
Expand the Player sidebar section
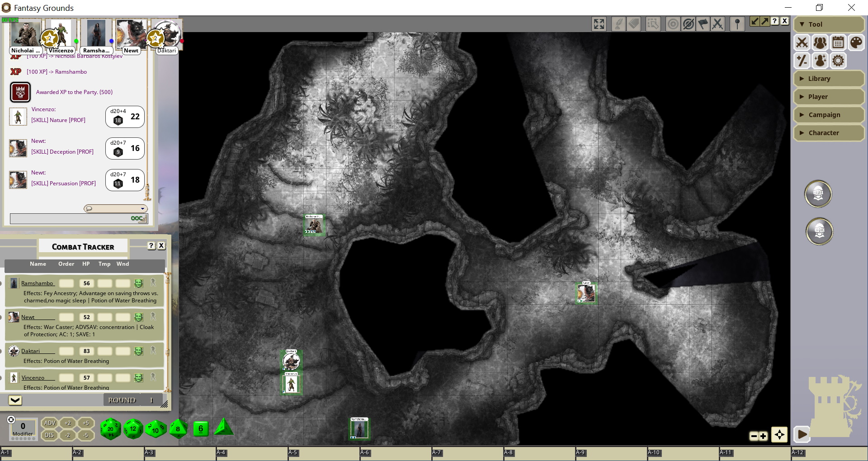829,97
